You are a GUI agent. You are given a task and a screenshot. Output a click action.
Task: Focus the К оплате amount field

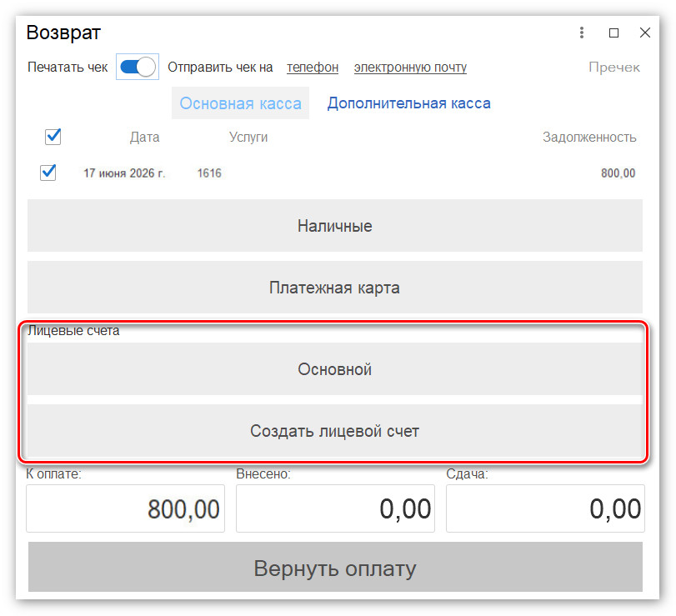click(x=126, y=508)
